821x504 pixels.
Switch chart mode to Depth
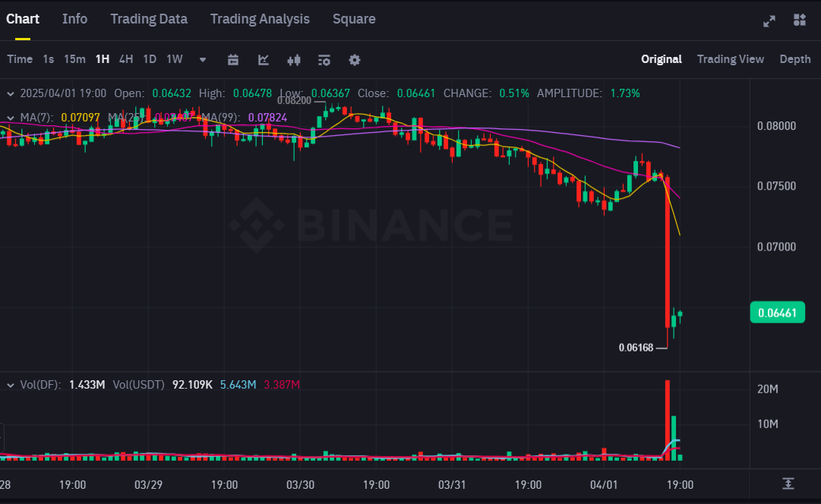point(794,59)
